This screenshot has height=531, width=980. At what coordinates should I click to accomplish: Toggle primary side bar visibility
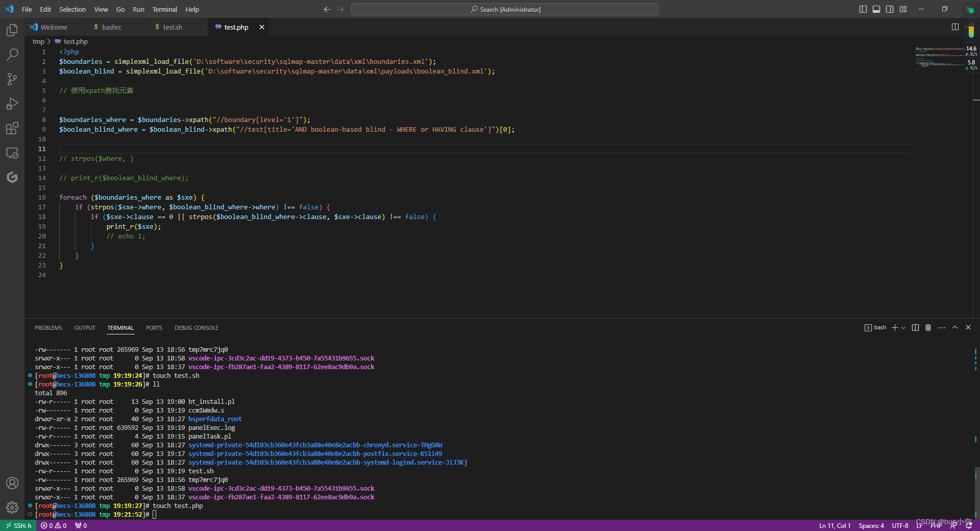tap(863, 9)
